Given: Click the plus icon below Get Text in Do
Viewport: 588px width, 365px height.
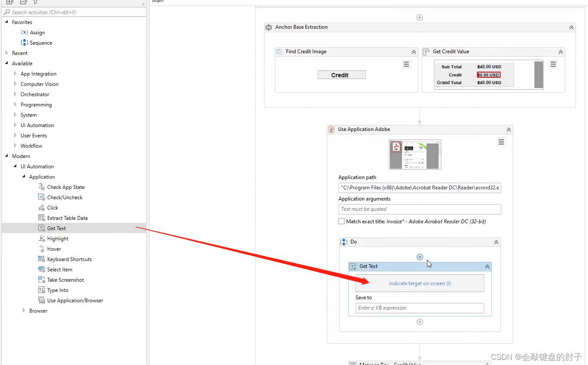Looking at the screenshot, I should click(x=420, y=322).
